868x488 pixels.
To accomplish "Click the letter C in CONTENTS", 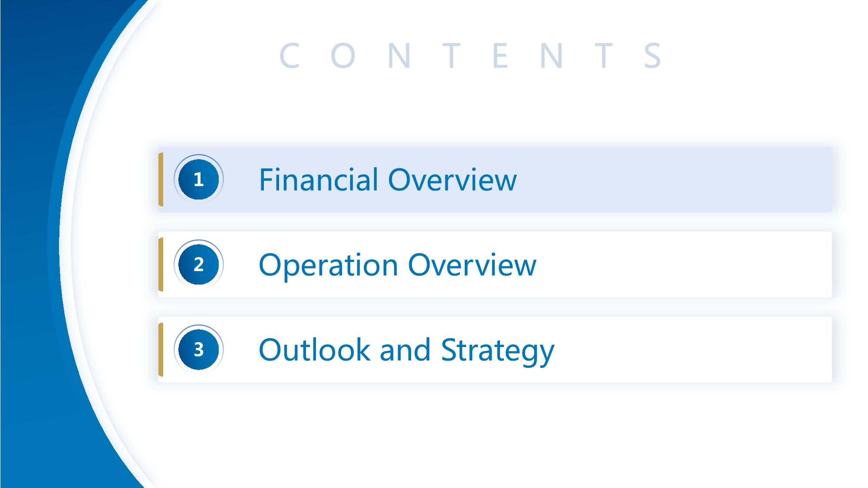I will tap(289, 56).
